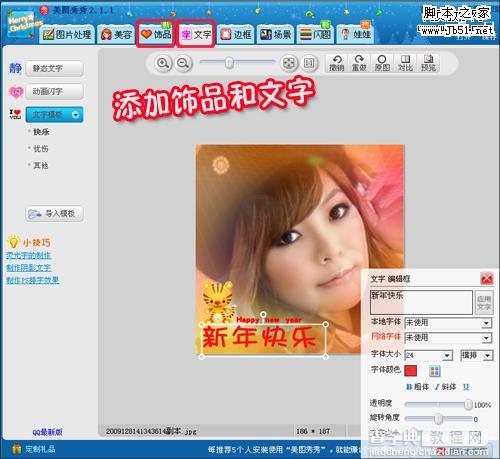Open the 场景 tab
Viewport: 500px width, 459px height.
point(275,34)
